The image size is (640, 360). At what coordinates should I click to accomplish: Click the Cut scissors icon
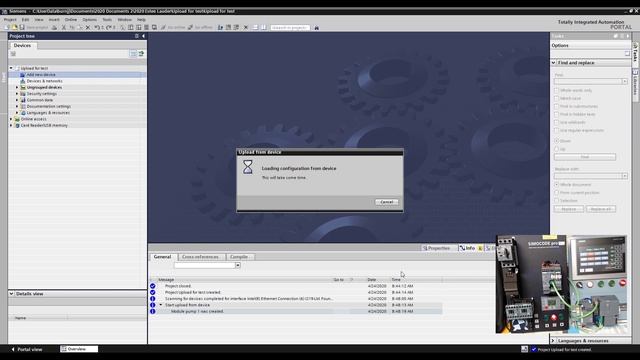pyautogui.click(x=64, y=27)
